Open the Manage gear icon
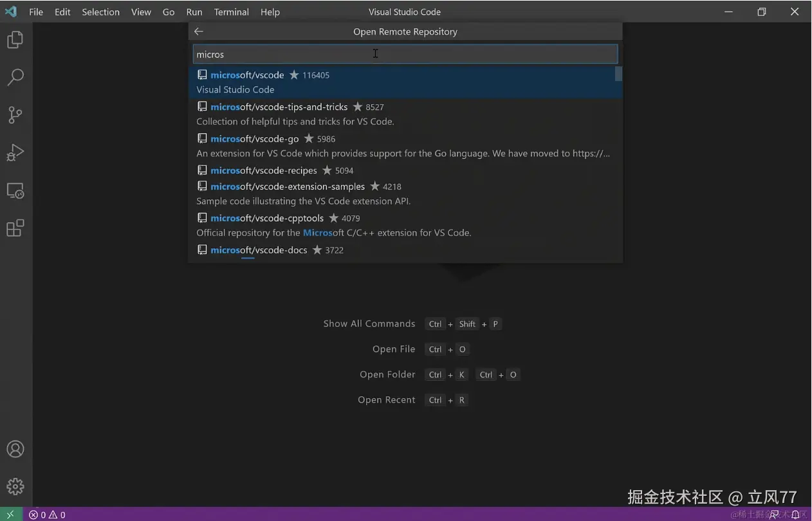This screenshot has width=812, height=521. (15, 486)
